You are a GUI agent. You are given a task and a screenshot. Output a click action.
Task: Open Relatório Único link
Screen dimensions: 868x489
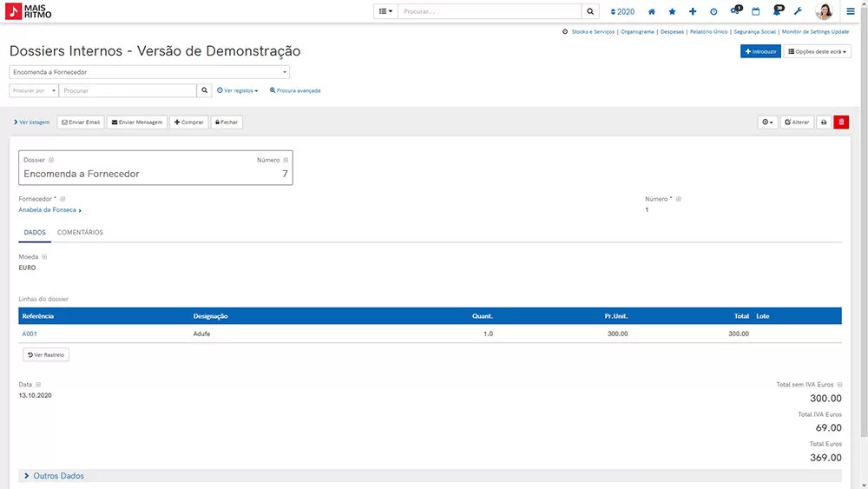(708, 31)
